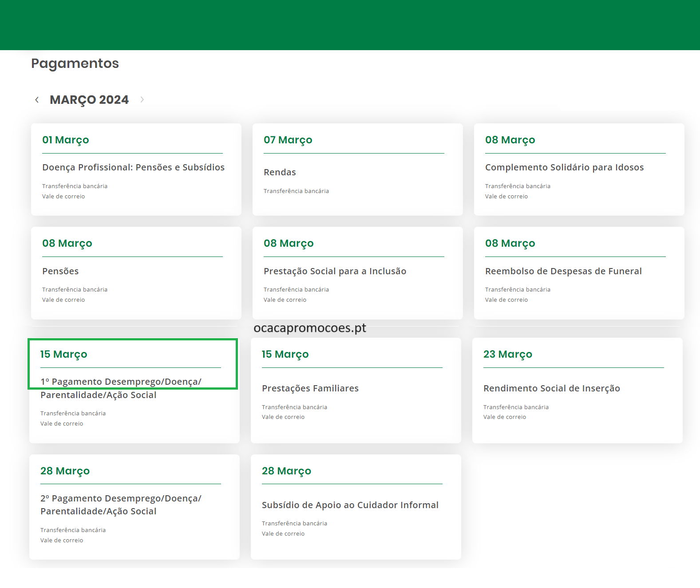
Task: Select the Rendas payment on 07 Março
Action: [x=280, y=172]
